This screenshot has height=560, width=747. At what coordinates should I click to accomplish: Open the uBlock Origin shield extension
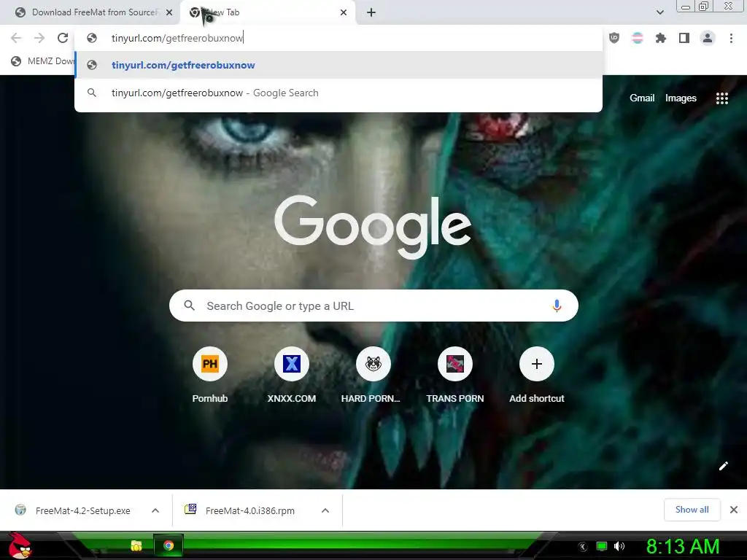pos(614,38)
